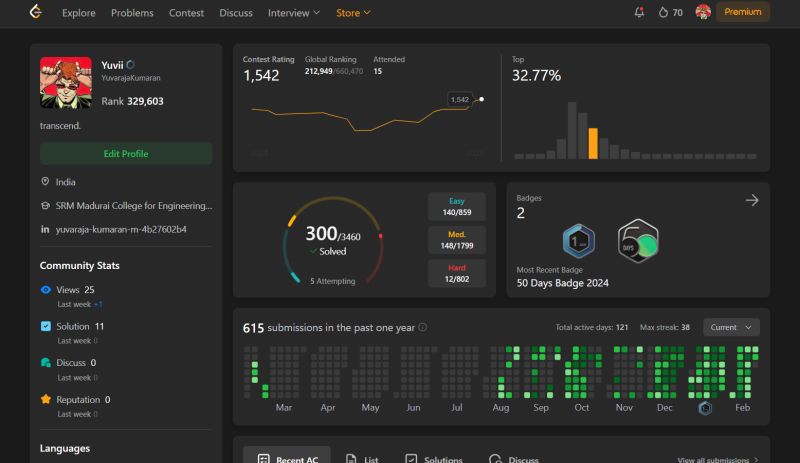Go to the Explore page

point(79,13)
